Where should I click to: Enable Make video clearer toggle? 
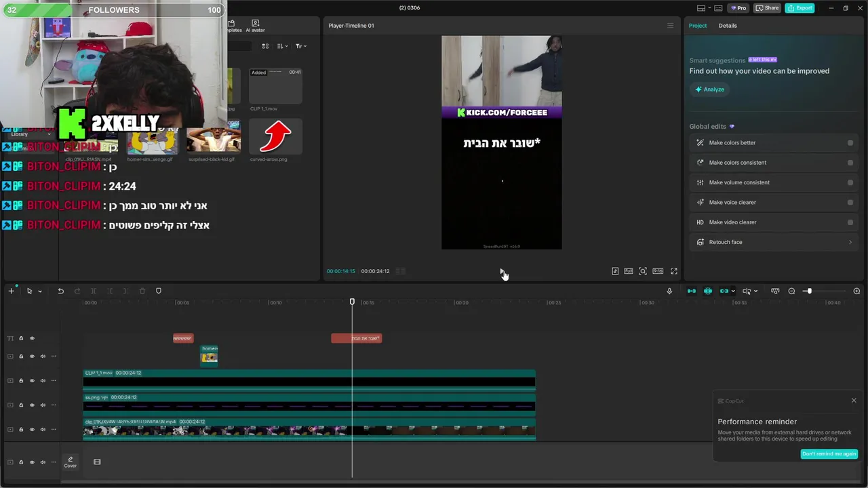tap(850, 222)
